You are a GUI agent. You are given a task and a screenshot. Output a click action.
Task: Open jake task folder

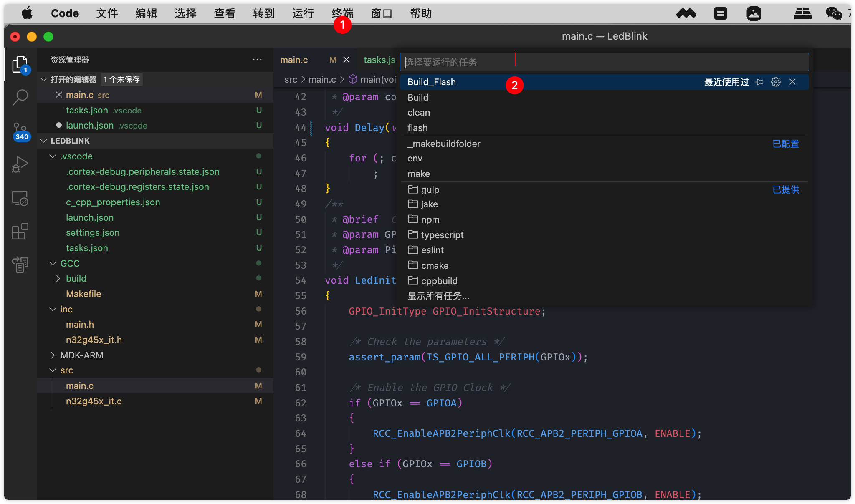click(x=604, y=204)
